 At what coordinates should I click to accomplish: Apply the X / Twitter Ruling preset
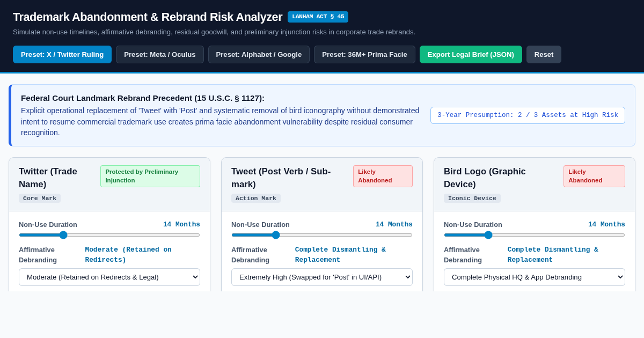click(62, 54)
